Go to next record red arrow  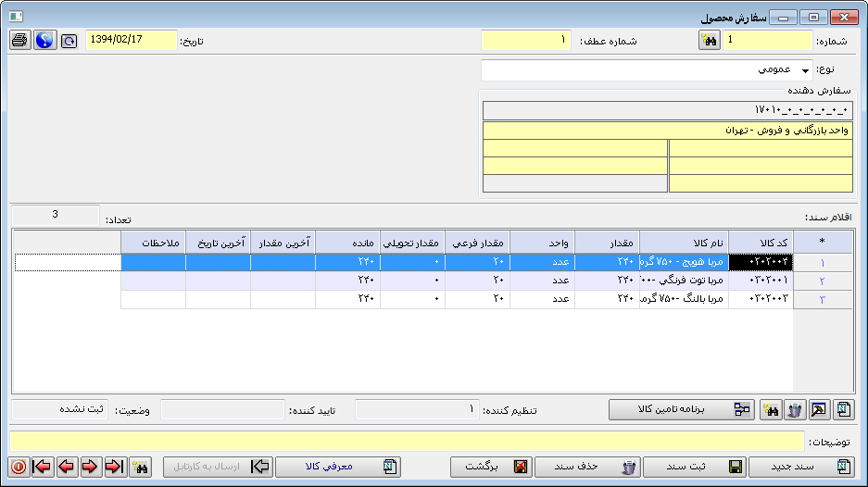click(x=90, y=467)
